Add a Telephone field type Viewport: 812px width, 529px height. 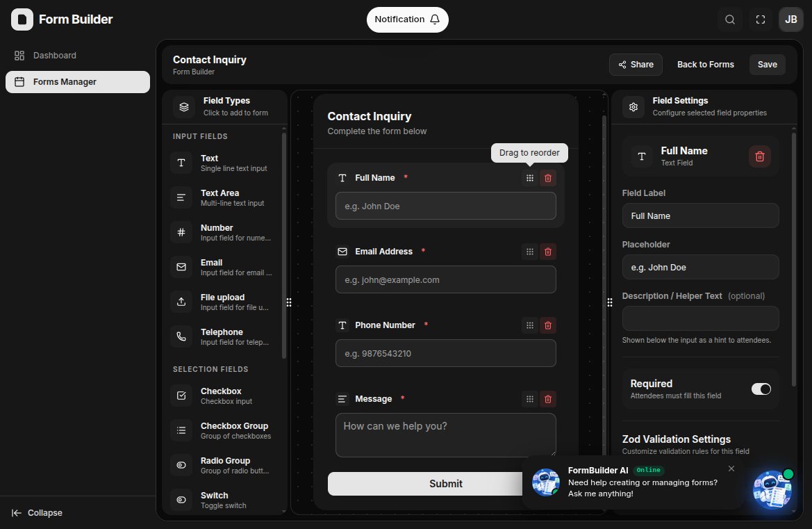tap(224, 336)
